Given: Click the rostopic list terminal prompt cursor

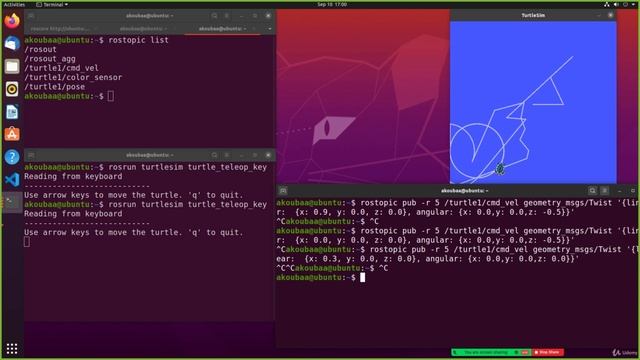Looking at the screenshot, I should pyautogui.click(x=111, y=96).
